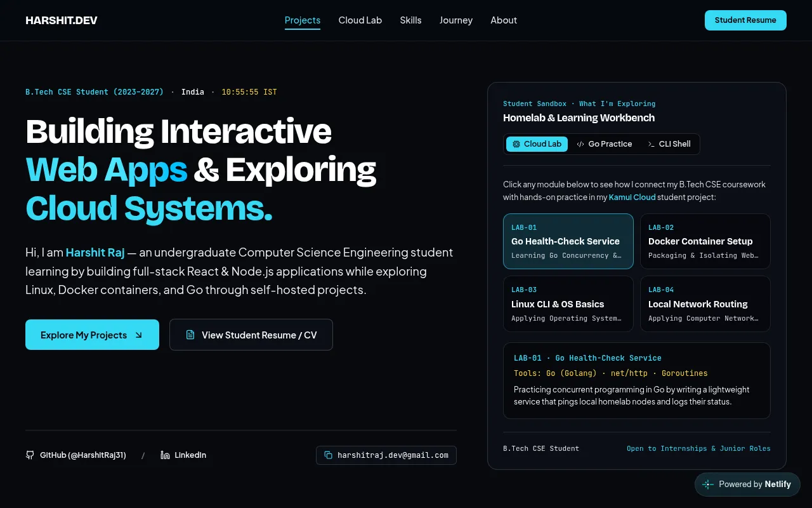This screenshot has height=508, width=812.
Task: Click the "Open to Internships & Junior Roles" text
Action: tap(698, 448)
